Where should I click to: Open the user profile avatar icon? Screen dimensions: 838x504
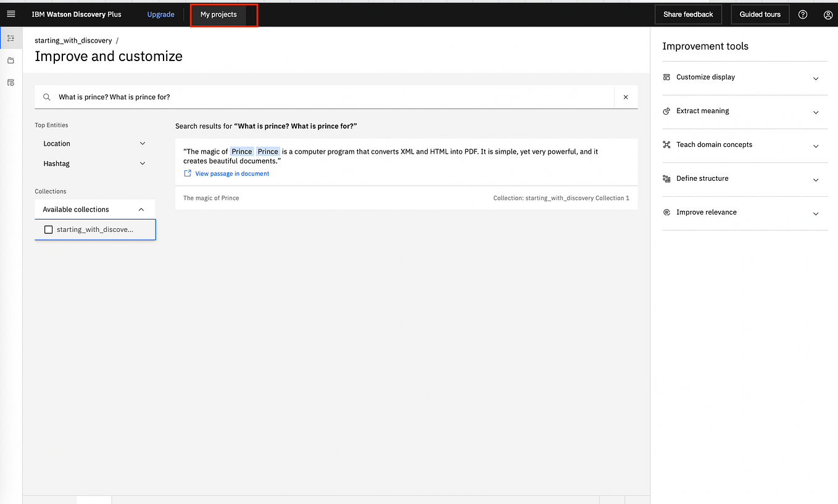(828, 15)
